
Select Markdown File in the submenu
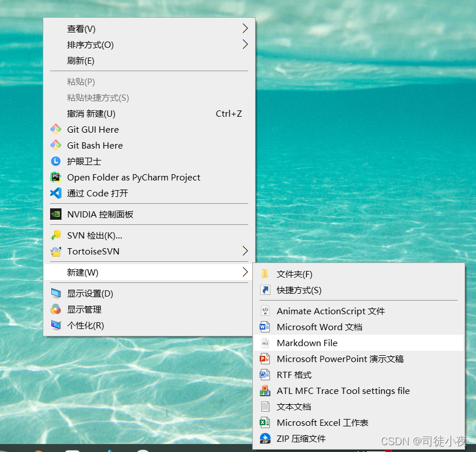click(x=308, y=343)
